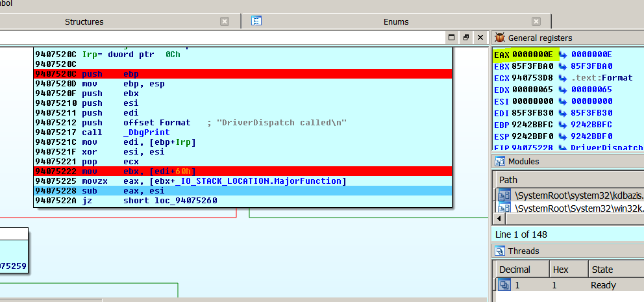Sort threads by the Decimal column header
The height and width of the screenshot is (302, 644).
514,269
